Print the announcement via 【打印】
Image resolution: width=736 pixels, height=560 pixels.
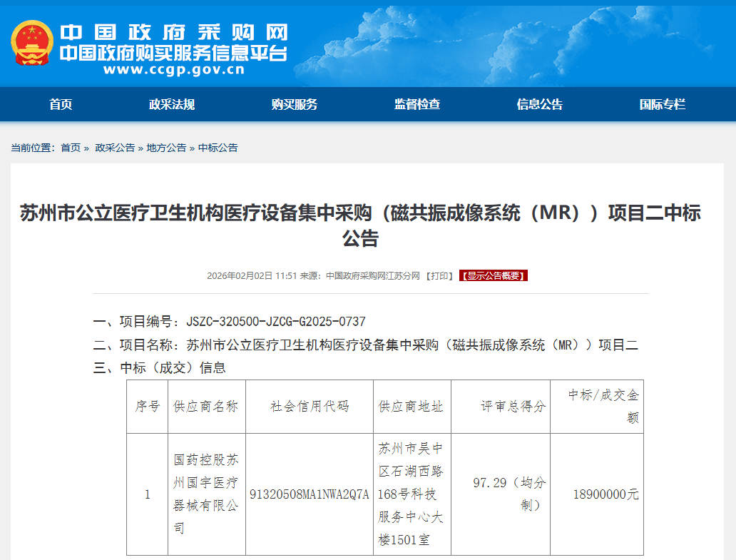[439, 276]
